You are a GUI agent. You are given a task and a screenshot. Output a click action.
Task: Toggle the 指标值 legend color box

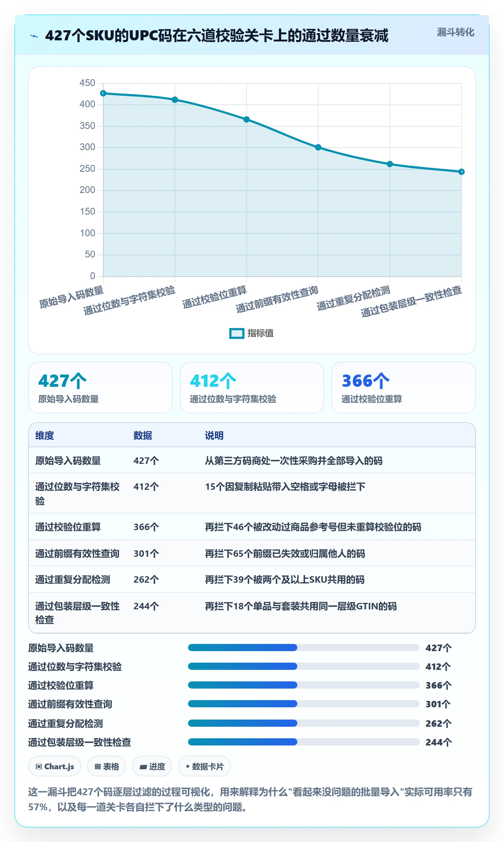click(x=237, y=333)
